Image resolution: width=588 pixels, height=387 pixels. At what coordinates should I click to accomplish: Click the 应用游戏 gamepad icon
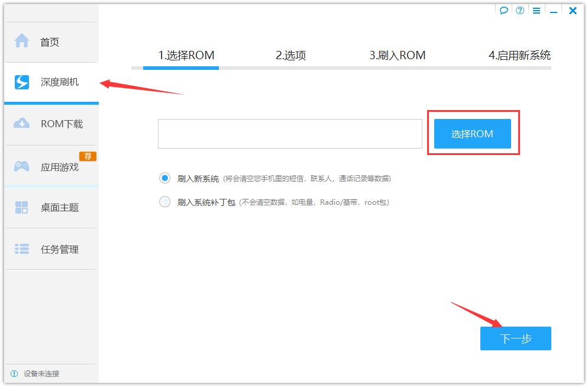pyautogui.click(x=21, y=166)
